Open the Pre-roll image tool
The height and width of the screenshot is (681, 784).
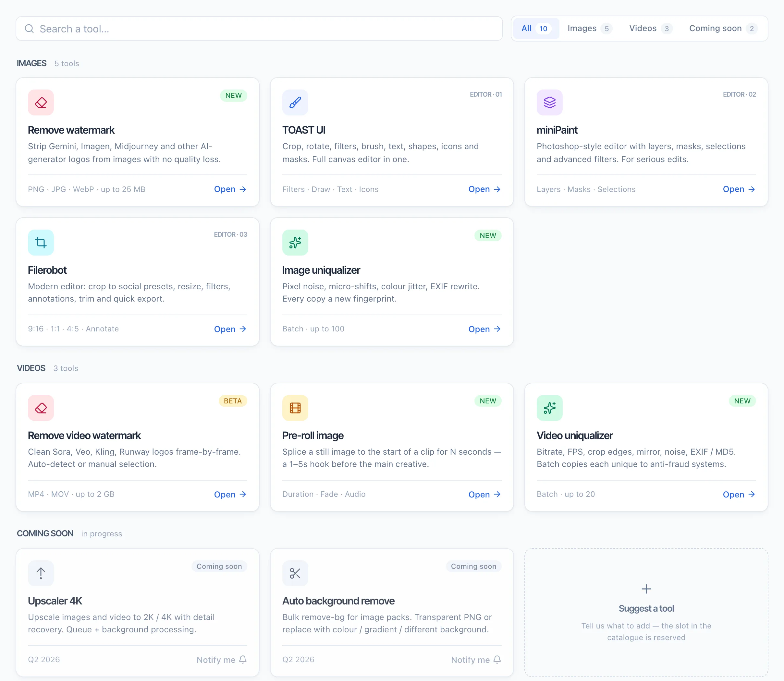(x=484, y=495)
